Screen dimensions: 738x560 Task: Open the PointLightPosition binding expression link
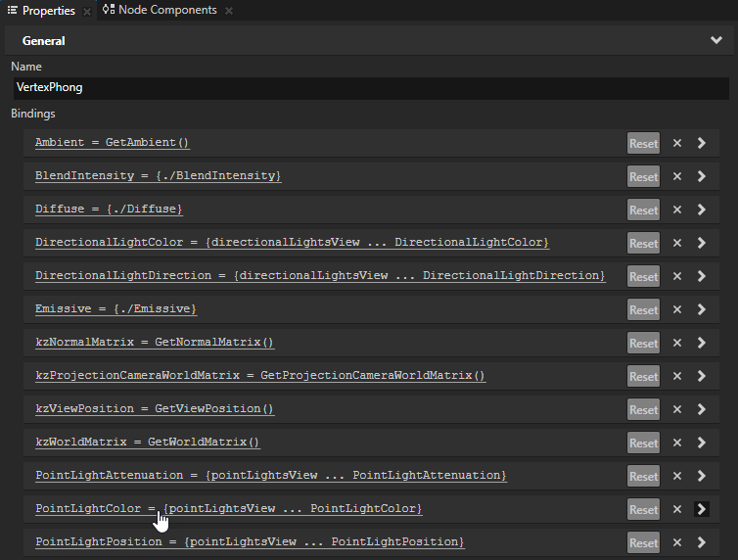250,541
